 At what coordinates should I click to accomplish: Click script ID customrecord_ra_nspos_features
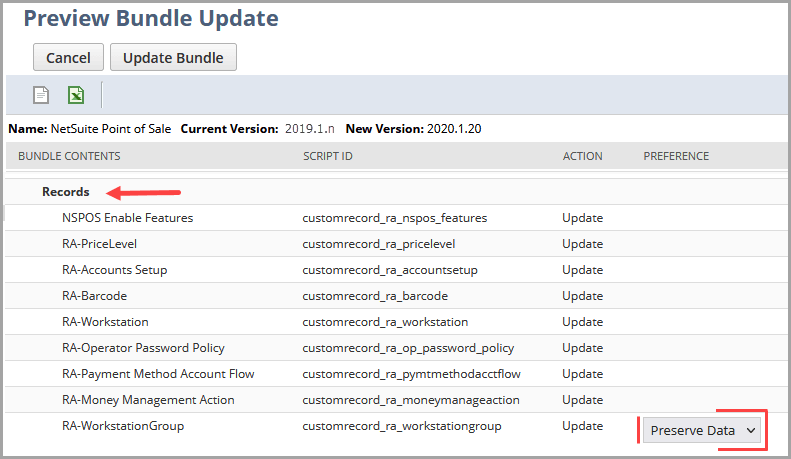394,218
